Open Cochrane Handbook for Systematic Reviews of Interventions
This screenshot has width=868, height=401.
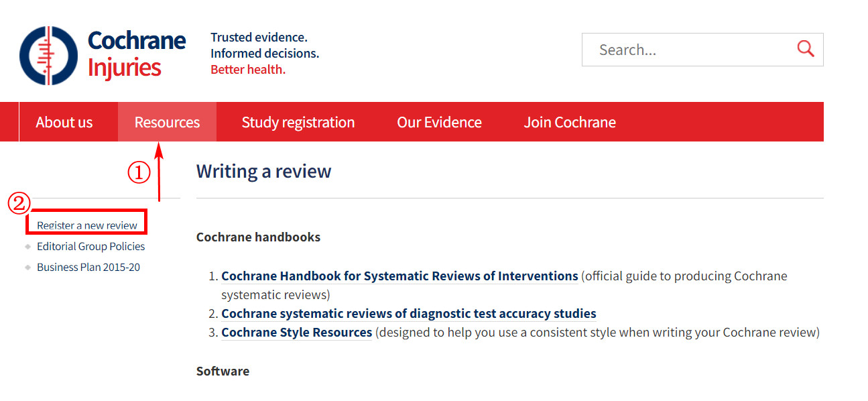[399, 276]
